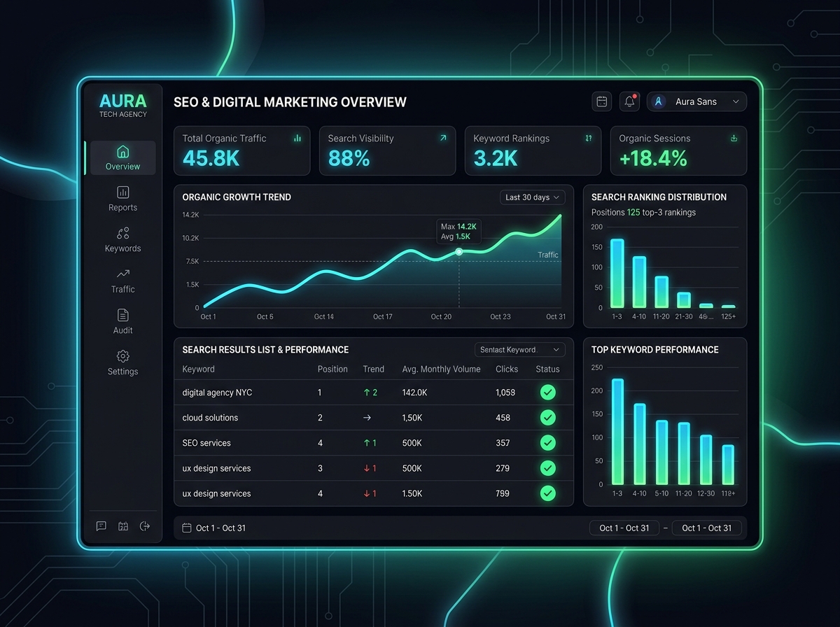Click sort-arrows icon on Keyword Rankings card

click(x=589, y=139)
